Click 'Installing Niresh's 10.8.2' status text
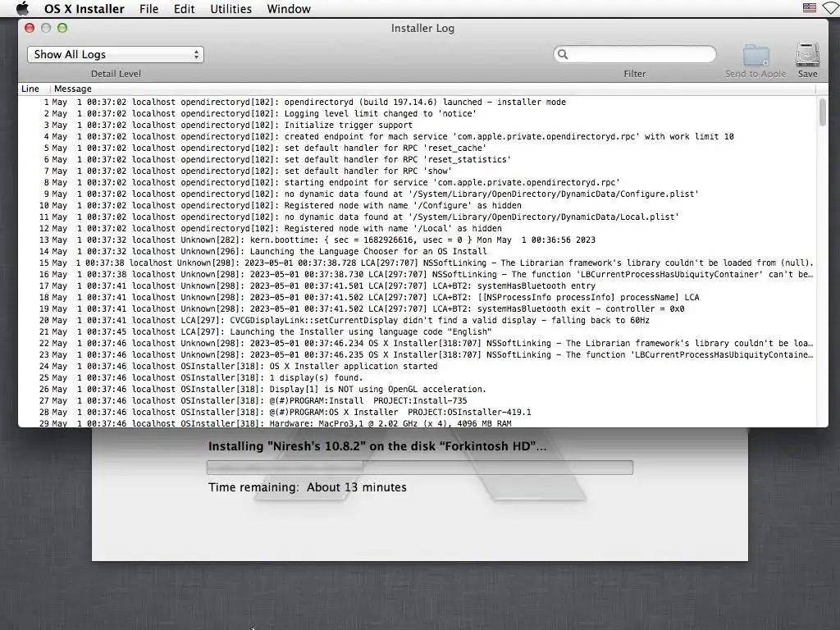The width and height of the screenshot is (840, 630). (x=377, y=446)
